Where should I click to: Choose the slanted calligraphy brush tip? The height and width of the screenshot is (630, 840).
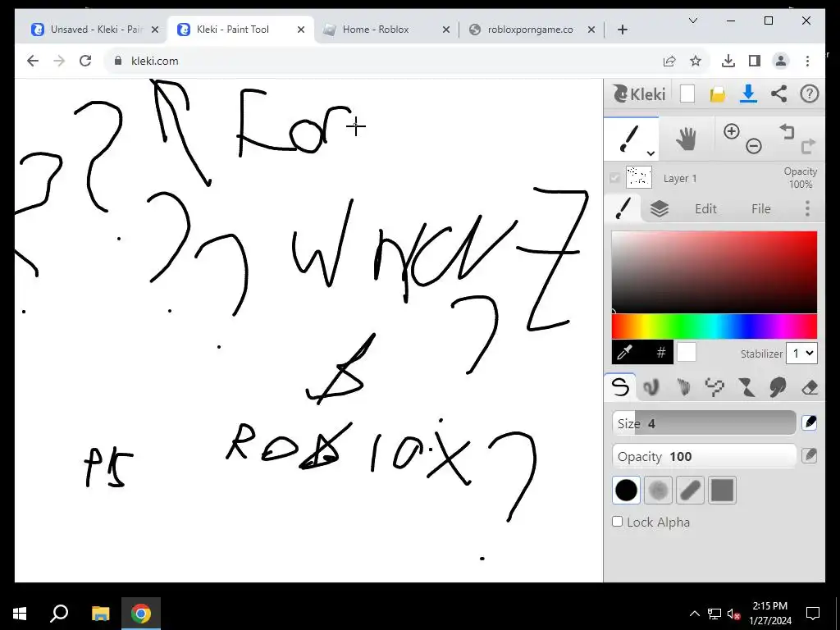pyautogui.click(x=690, y=491)
